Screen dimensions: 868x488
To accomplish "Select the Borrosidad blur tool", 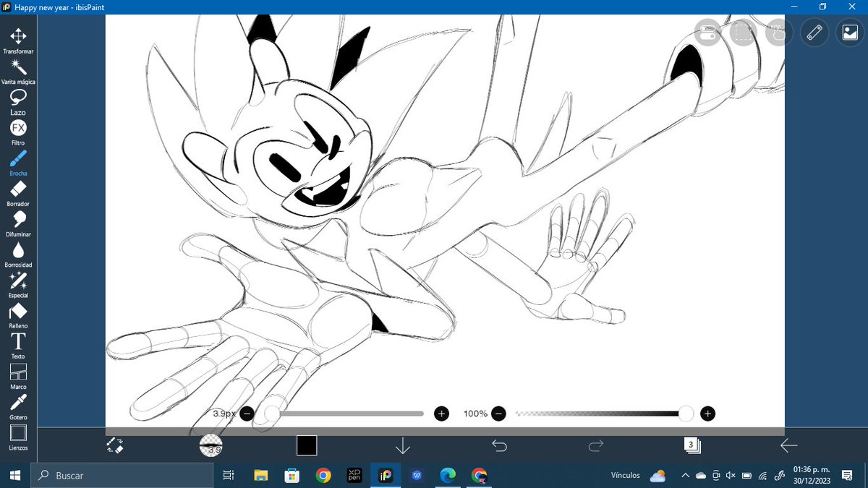I will point(18,254).
